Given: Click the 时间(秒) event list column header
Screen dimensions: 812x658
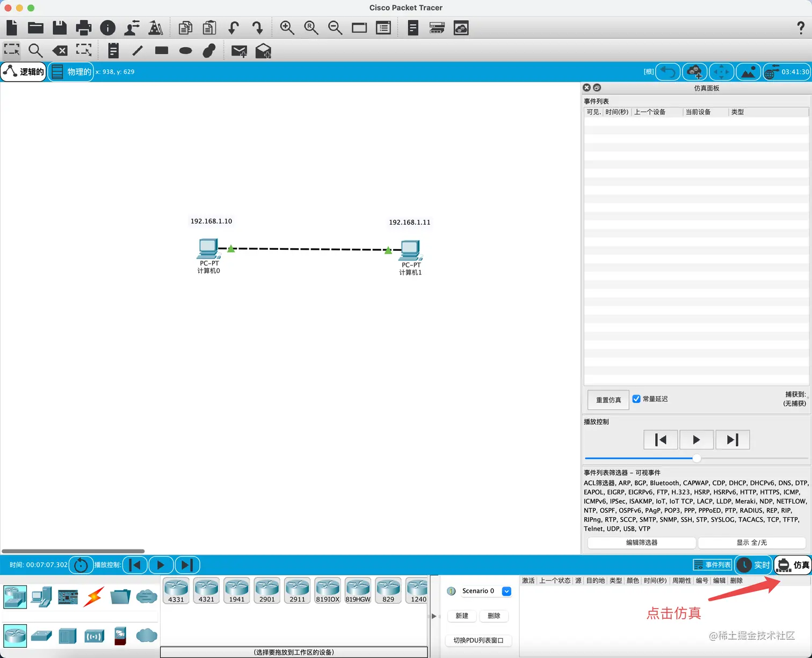Looking at the screenshot, I should coord(617,112).
